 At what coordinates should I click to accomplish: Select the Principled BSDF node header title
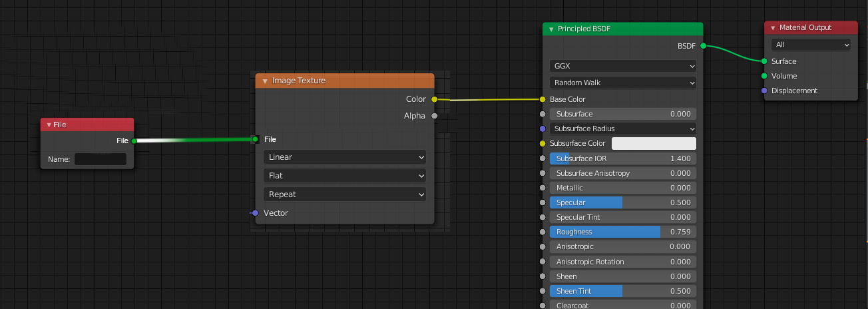(x=584, y=29)
